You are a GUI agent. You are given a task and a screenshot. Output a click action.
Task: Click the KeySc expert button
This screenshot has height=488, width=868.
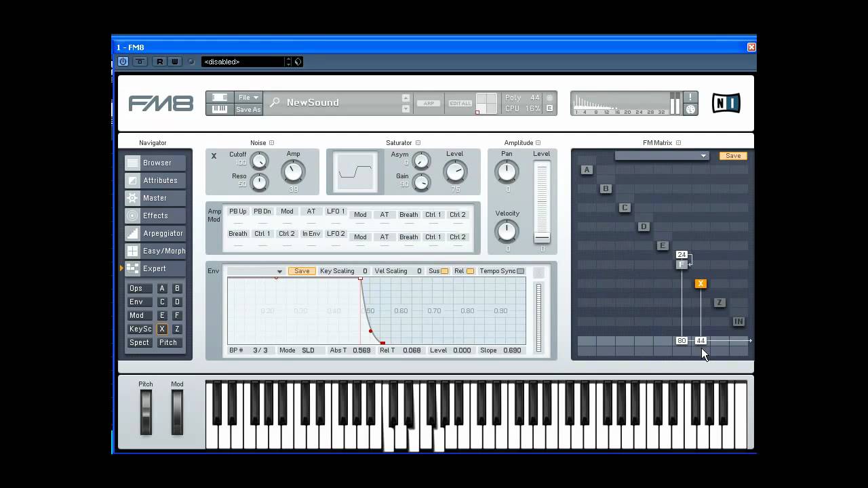tap(139, 329)
